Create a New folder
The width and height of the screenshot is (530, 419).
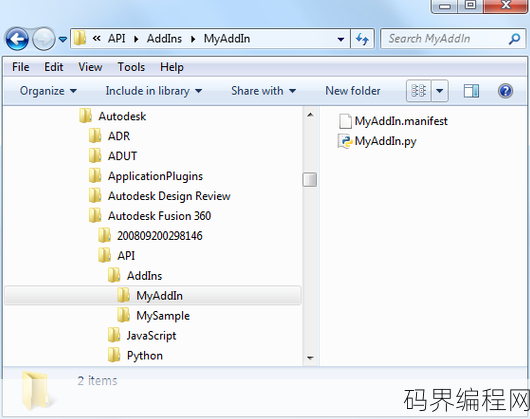point(353,91)
